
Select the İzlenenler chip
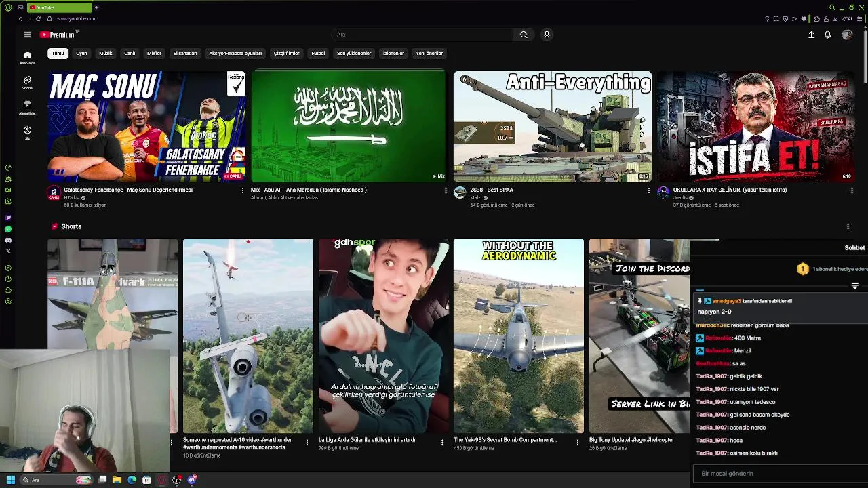point(393,54)
